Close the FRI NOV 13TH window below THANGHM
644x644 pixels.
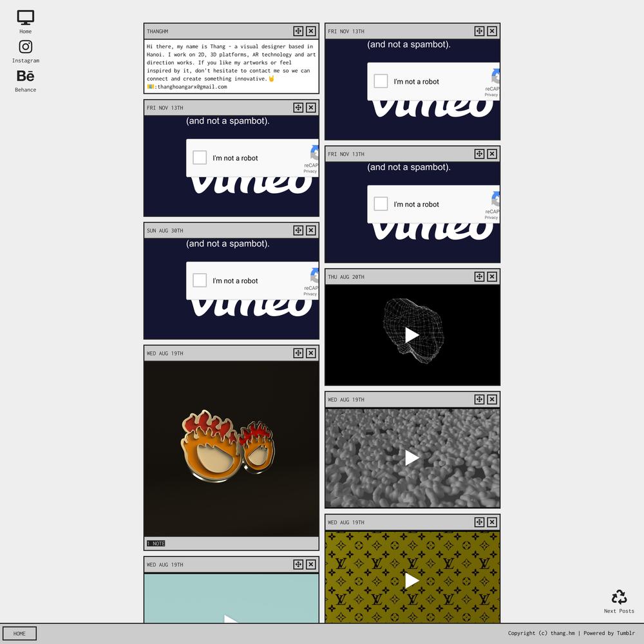point(311,108)
